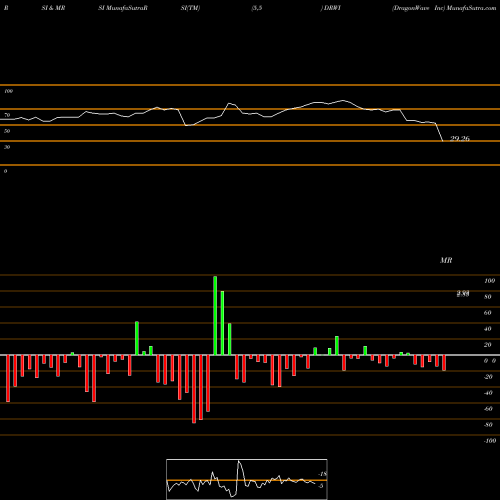Click the -20 label on the MR axis

tap(488, 377)
